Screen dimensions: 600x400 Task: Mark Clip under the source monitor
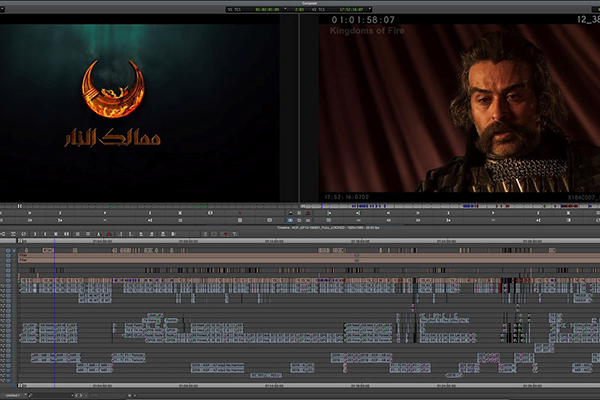click(180, 213)
